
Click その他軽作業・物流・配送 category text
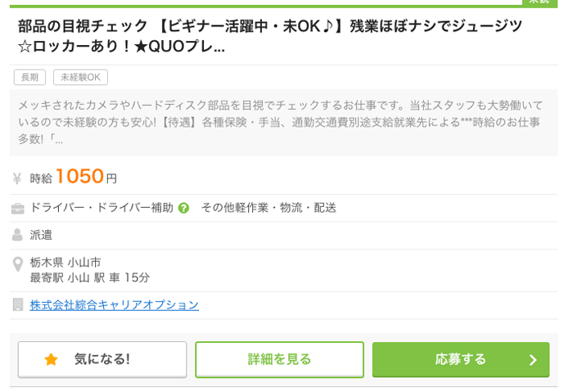click(268, 208)
